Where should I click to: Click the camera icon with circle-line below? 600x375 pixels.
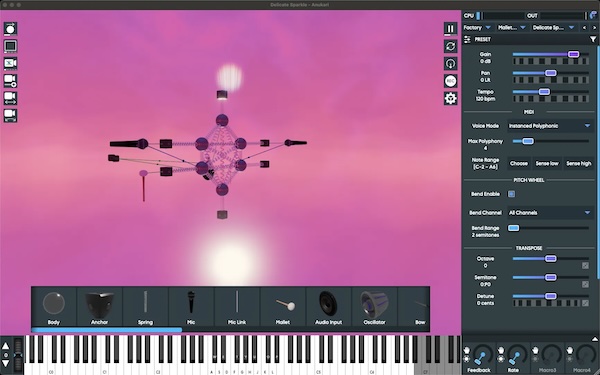click(10, 81)
